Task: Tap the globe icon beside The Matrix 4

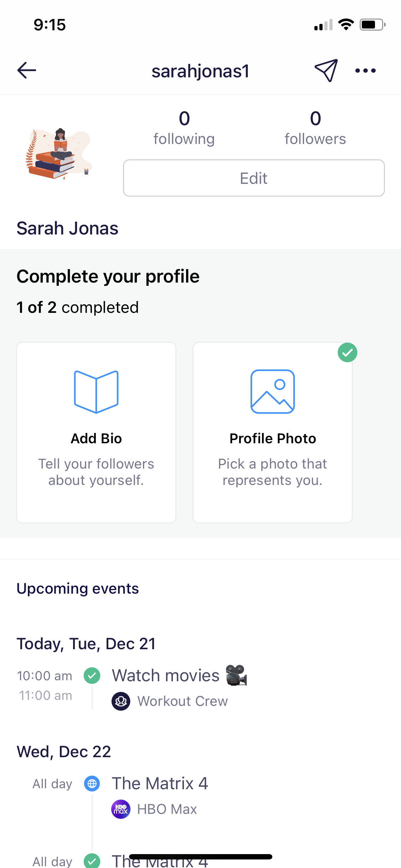Action: (x=92, y=784)
